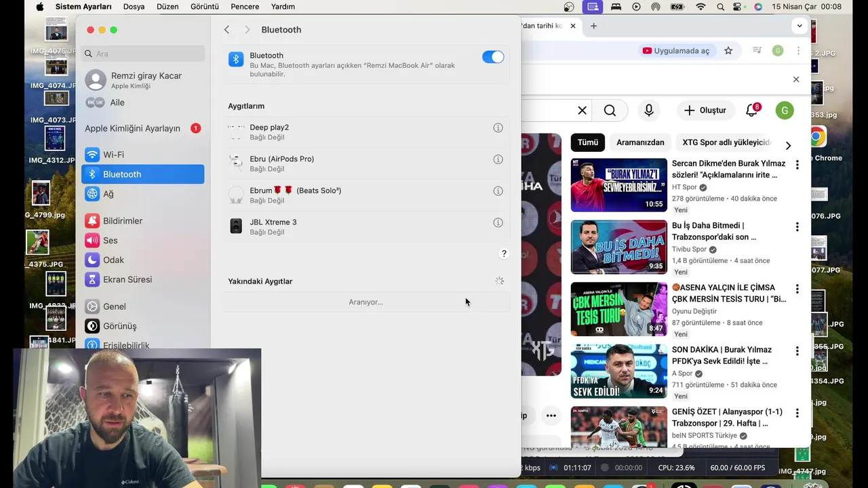Image resolution: width=868 pixels, height=488 pixels.
Task: Open YouTube account avatar G
Action: [785, 110]
